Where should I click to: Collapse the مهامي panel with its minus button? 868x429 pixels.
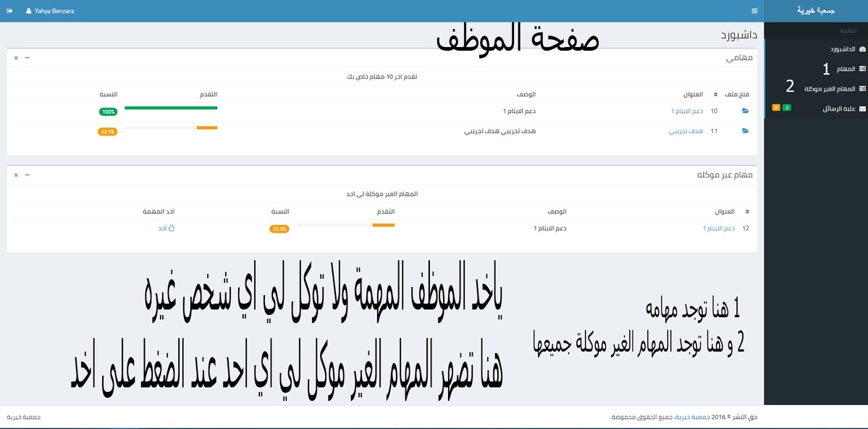click(27, 58)
